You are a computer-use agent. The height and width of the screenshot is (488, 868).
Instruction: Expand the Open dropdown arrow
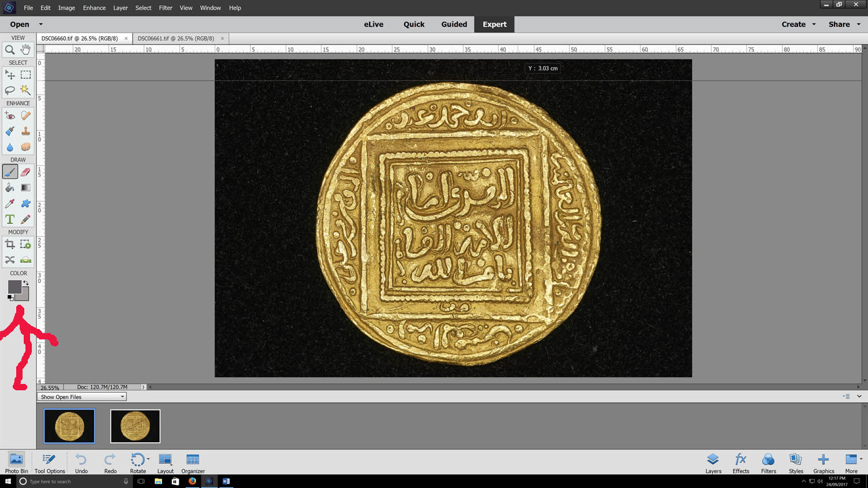click(x=41, y=24)
